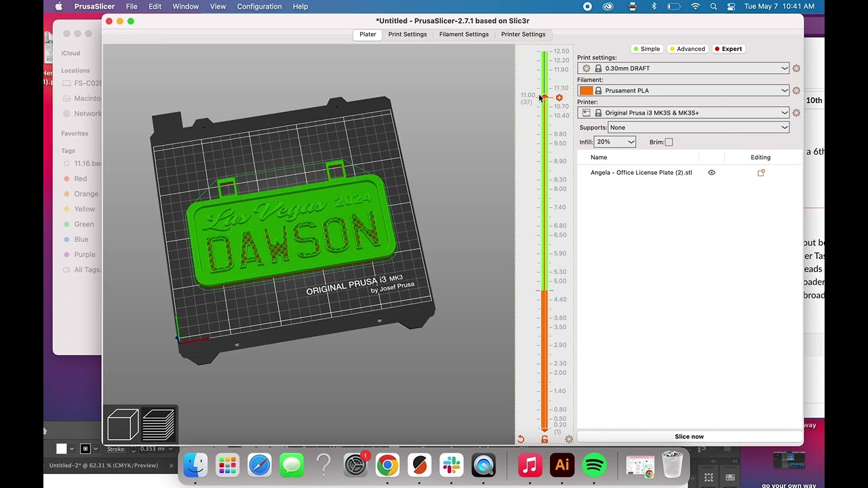The image size is (868, 488).
Task: Open Slack from the dock
Action: 451,466
